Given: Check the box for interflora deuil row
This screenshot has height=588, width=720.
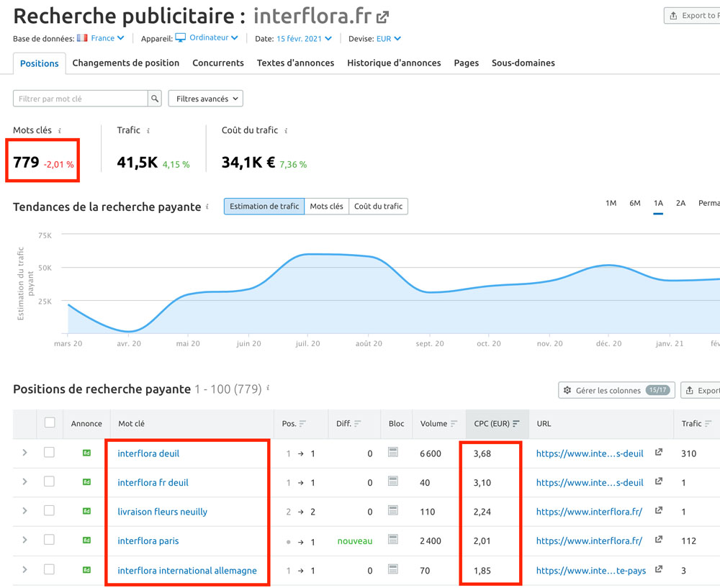Looking at the screenshot, I should (49, 452).
